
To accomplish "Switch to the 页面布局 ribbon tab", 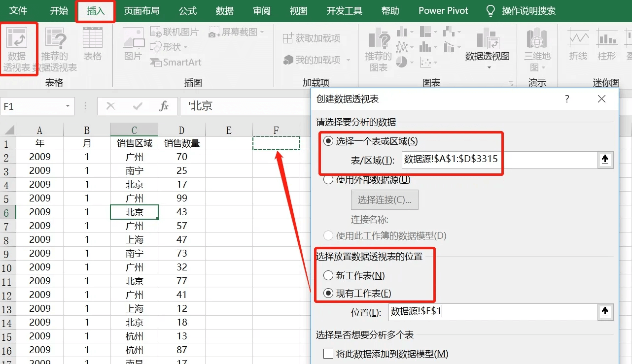I will click(142, 10).
